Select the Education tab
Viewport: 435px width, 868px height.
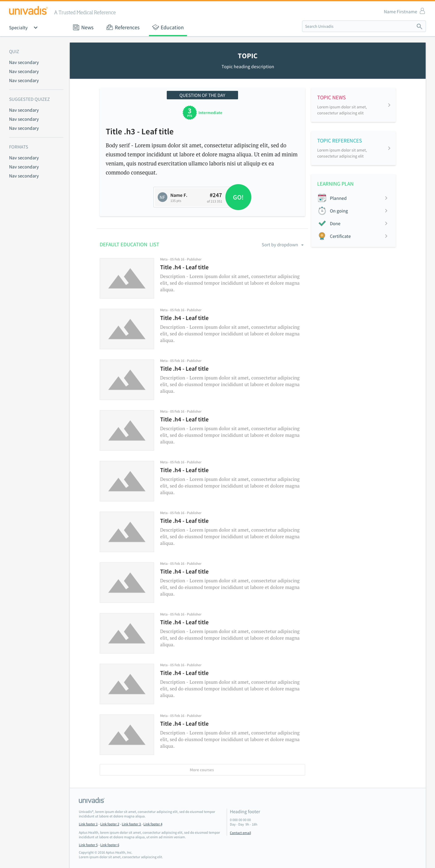pos(168,27)
